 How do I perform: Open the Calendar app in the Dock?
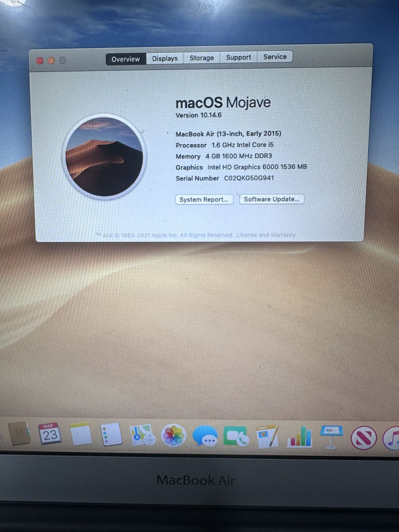pyautogui.click(x=50, y=433)
